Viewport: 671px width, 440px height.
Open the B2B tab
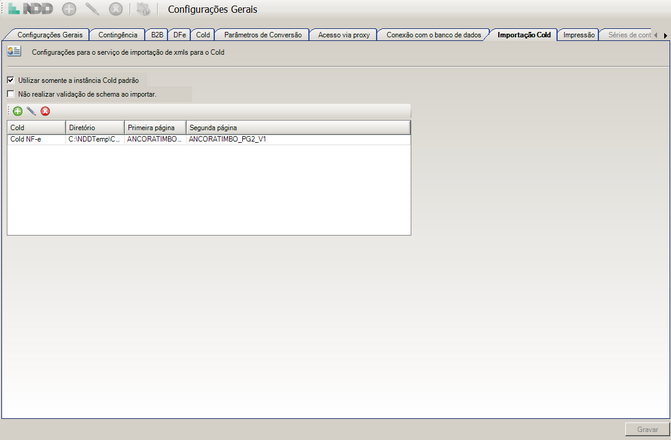pyautogui.click(x=157, y=35)
